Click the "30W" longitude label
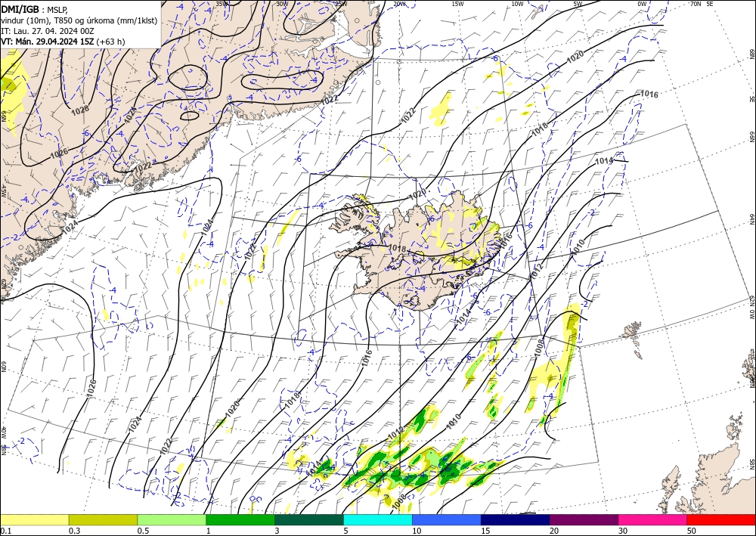The height and width of the screenshot is (536, 756). coord(282,4)
